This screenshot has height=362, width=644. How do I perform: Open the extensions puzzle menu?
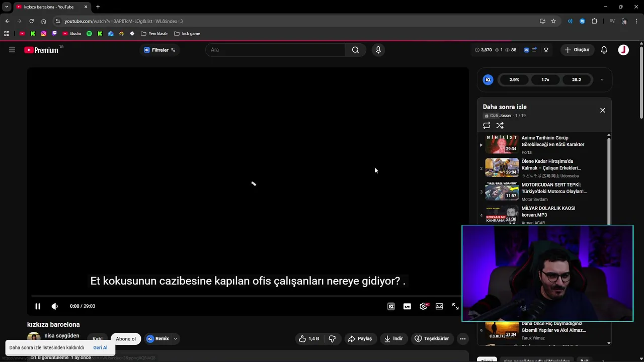pyautogui.click(x=595, y=21)
